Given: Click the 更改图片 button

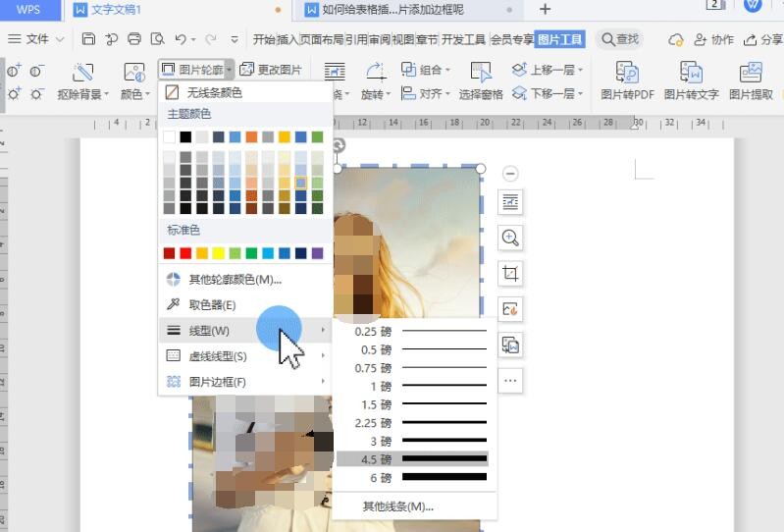Looking at the screenshot, I should coord(272,70).
